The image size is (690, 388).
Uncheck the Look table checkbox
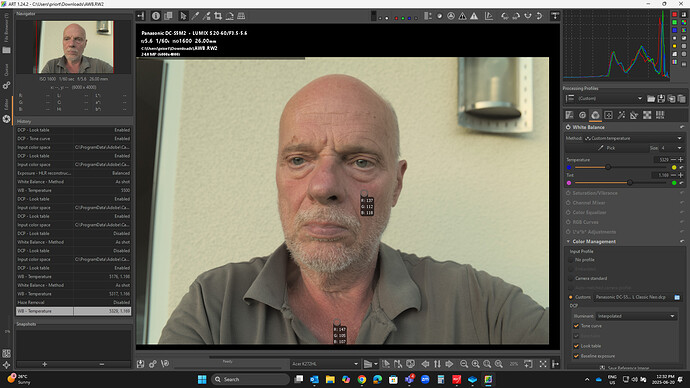[x=576, y=346]
